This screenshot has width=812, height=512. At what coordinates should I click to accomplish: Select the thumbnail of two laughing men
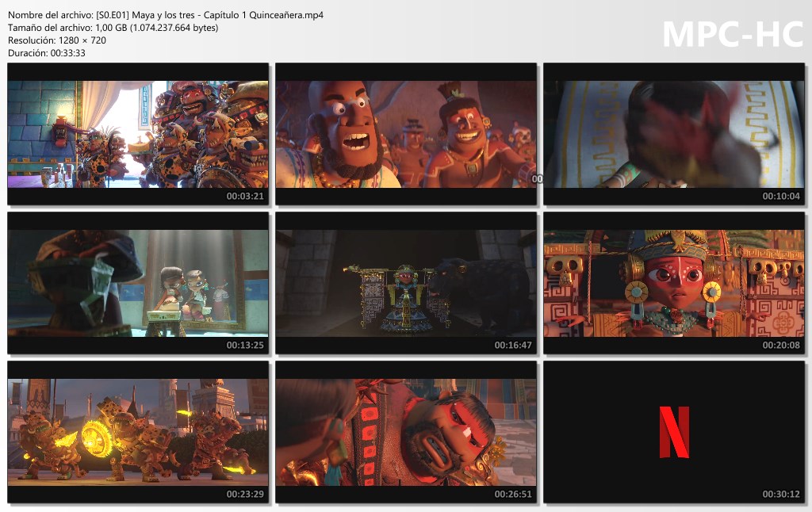(x=406, y=134)
